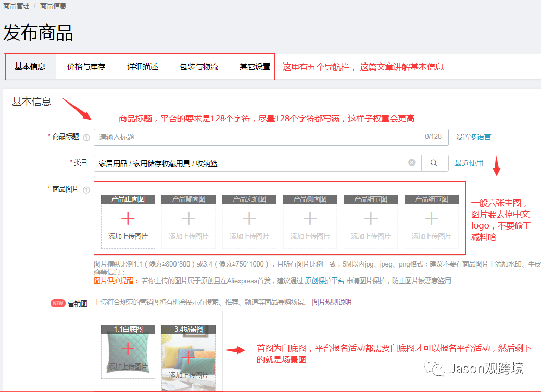The height and width of the screenshot is (392, 541).
Task: Click the 设置多语言 link
Action: (x=473, y=136)
